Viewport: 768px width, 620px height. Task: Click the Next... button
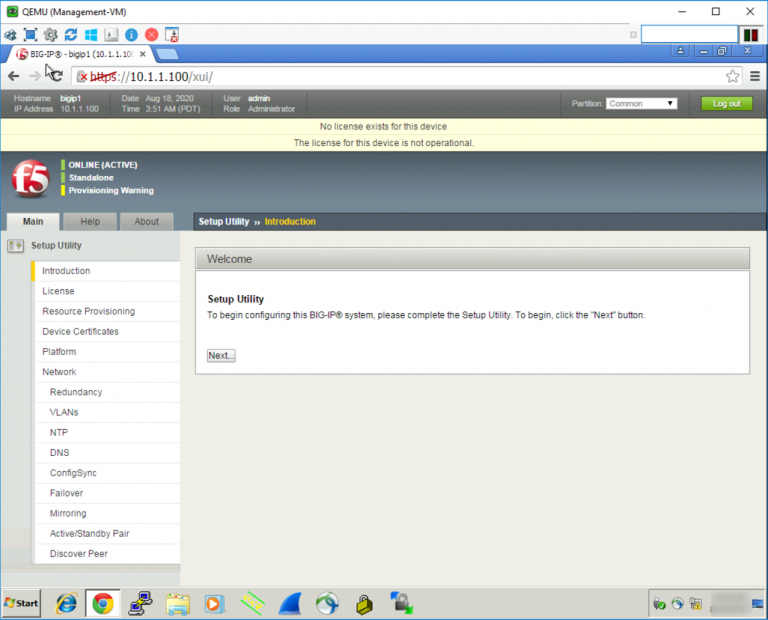point(221,356)
